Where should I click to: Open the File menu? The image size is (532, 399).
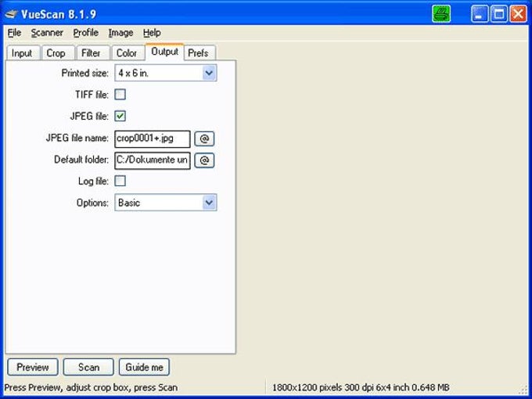14,33
